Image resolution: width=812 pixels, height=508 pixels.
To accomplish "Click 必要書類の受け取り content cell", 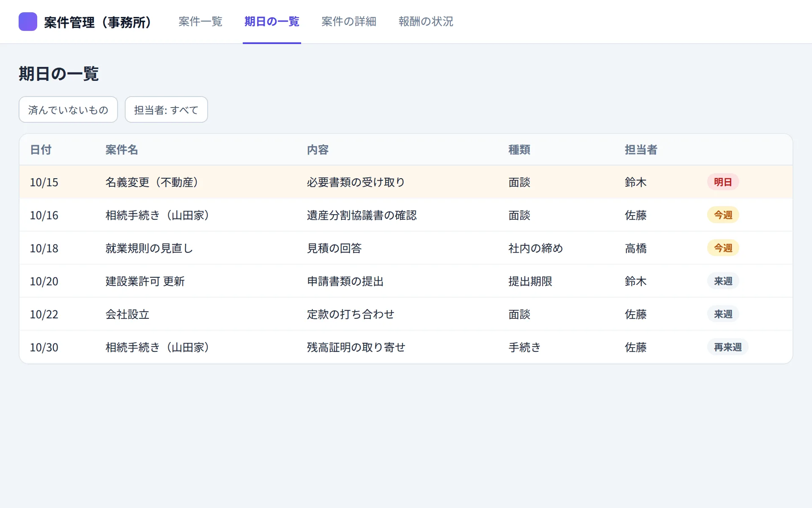I will pyautogui.click(x=356, y=182).
